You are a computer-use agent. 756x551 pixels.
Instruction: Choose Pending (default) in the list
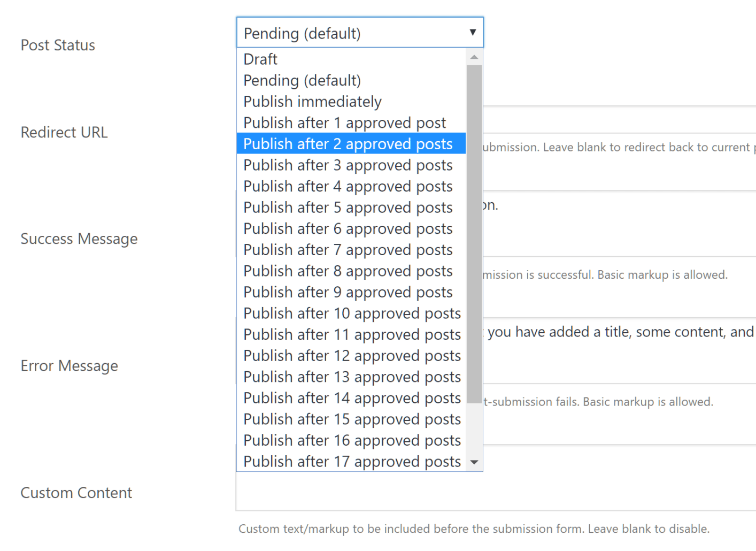[x=302, y=80]
